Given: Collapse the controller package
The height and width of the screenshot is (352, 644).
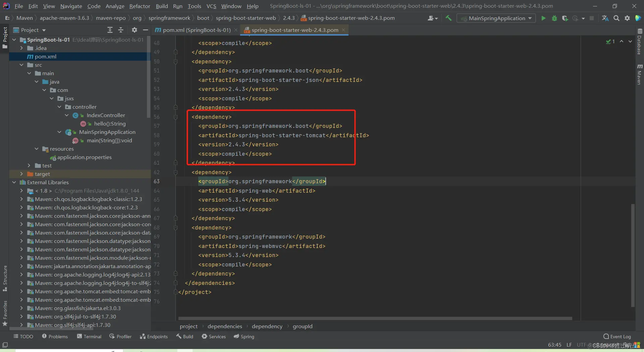Looking at the screenshot, I should pos(59,107).
